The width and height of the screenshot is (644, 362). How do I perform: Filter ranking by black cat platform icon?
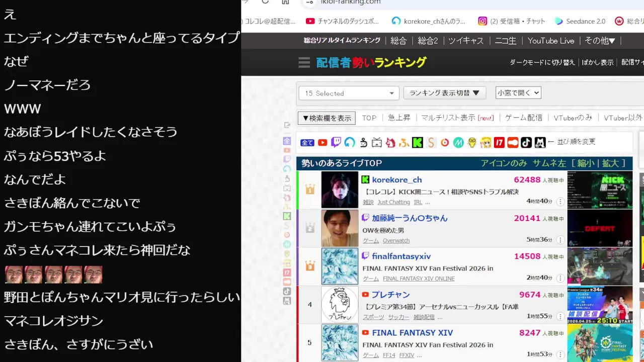pyautogui.click(x=540, y=143)
